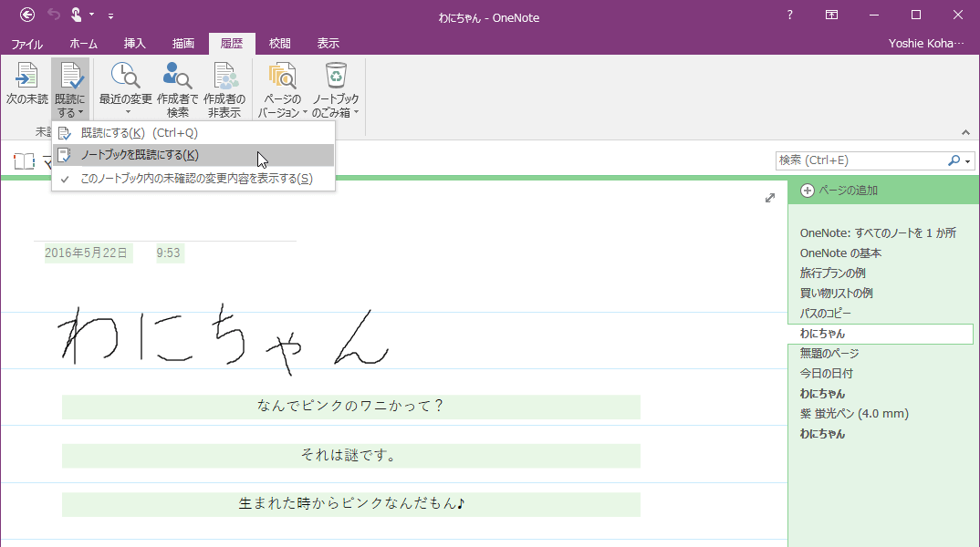Click ページの追加 button
The width and height of the screenshot is (980, 547).
tap(848, 191)
